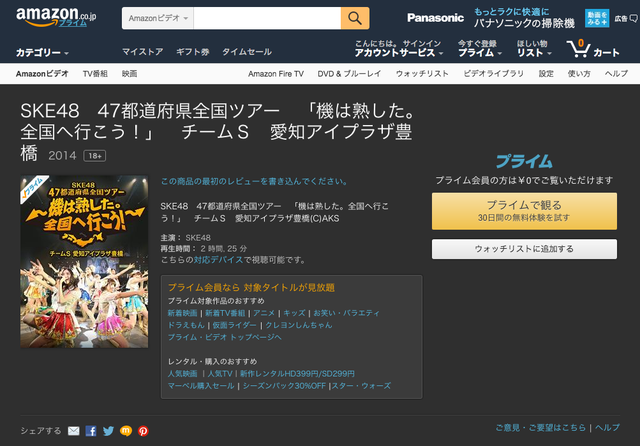Open the お笑い・バラエティ link
The width and height of the screenshot is (640, 446).
tap(347, 313)
